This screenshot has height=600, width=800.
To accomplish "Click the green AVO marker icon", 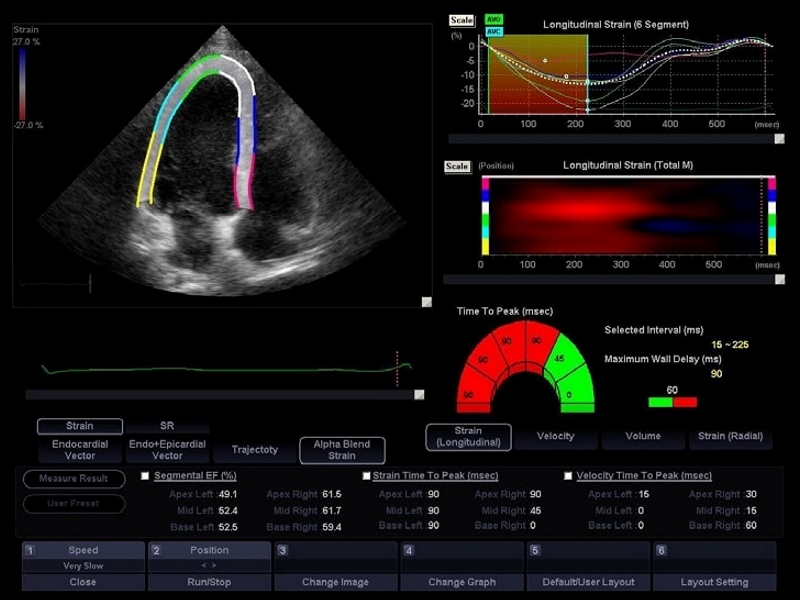I will pyautogui.click(x=493, y=19).
